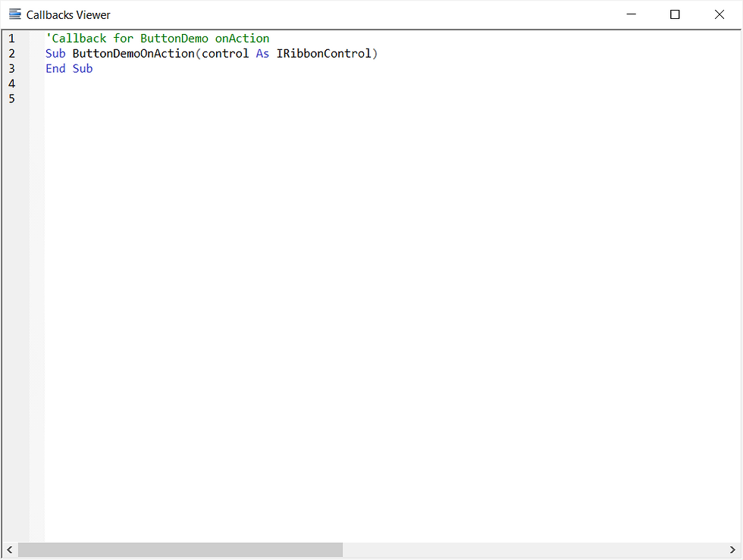Click the horizontal scrollbar right arrow
743x560 pixels.
point(732,549)
